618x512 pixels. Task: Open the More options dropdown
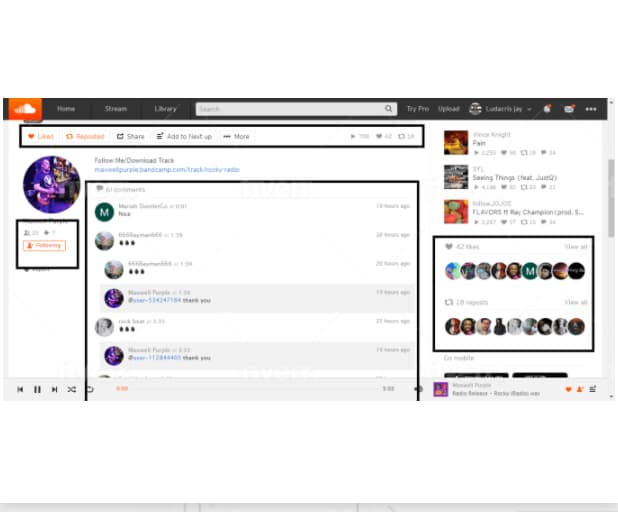point(236,136)
